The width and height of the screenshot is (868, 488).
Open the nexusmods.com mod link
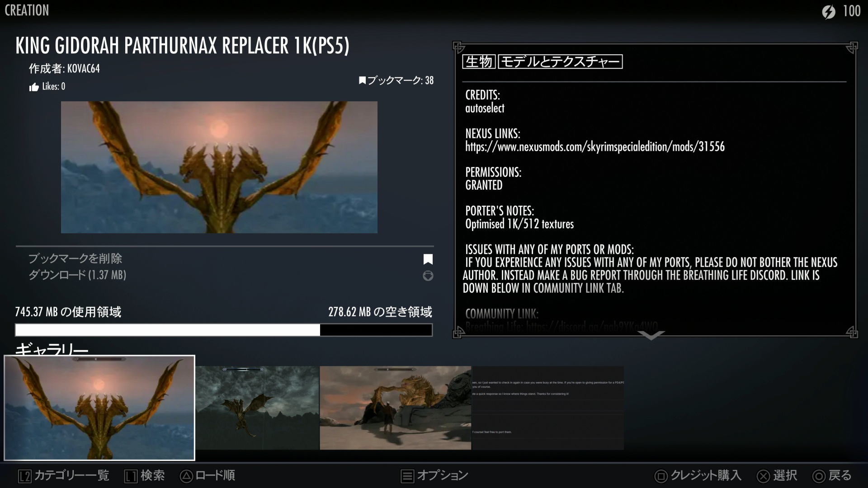click(594, 147)
